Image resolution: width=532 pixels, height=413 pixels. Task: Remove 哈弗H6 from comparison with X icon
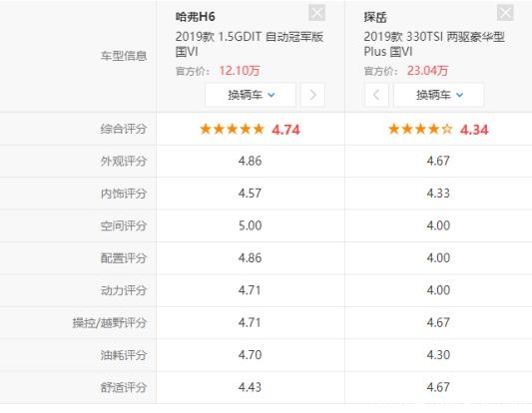coord(316,13)
